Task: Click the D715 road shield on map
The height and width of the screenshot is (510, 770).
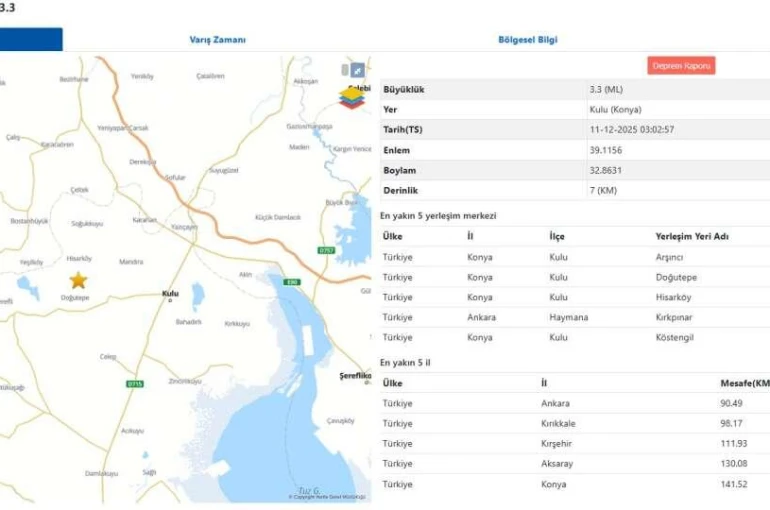Action: pos(135,384)
